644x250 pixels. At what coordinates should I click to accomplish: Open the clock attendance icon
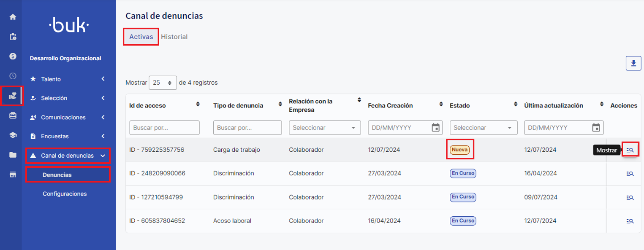point(13,76)
